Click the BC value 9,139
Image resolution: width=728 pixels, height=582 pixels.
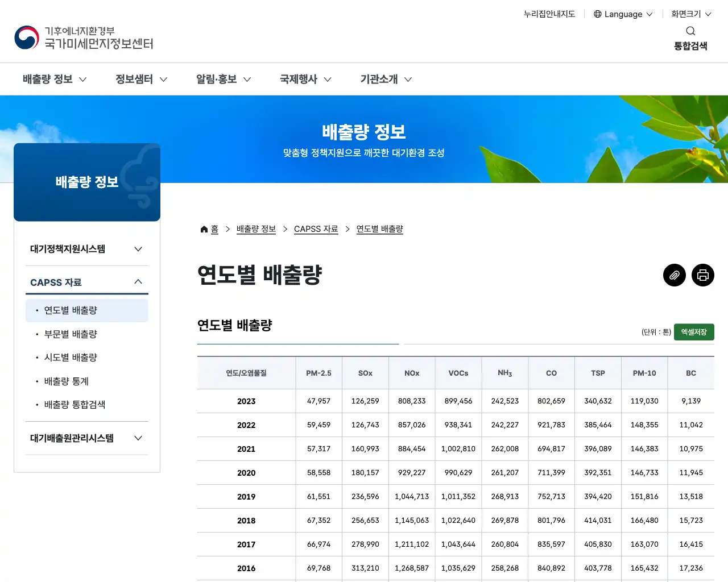click(691, 401)
